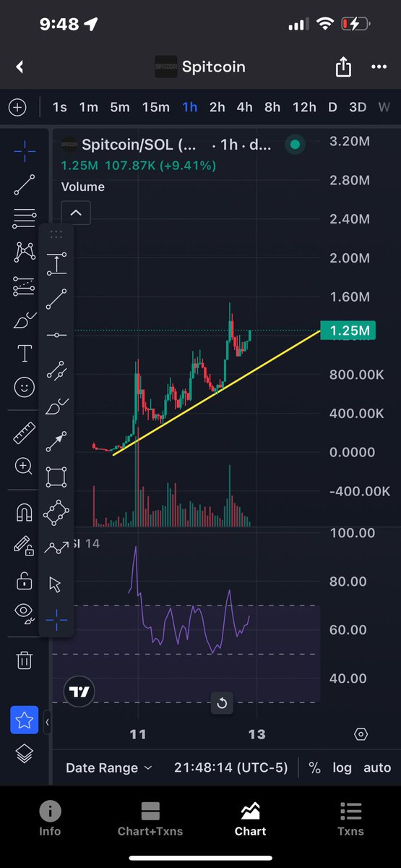Switch to the 1m timeframe

pyautogui.click(x=88, y=107)
